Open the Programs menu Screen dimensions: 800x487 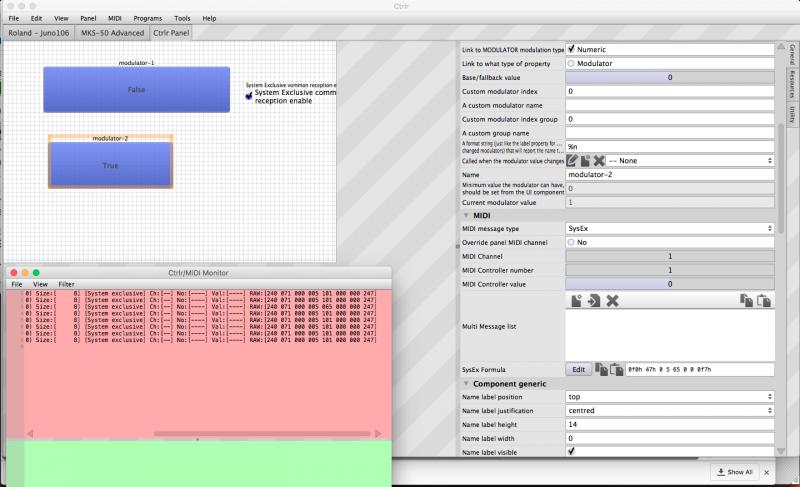point(147,18)
